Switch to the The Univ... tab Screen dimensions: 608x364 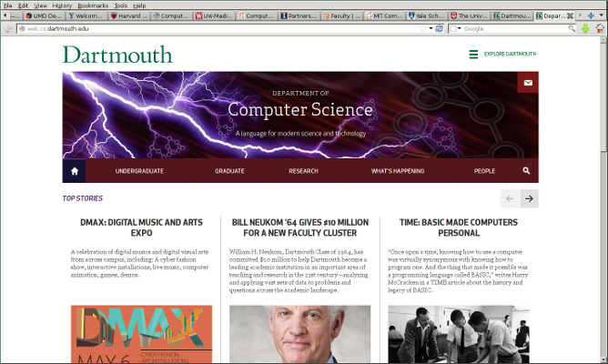click(469, 15)
